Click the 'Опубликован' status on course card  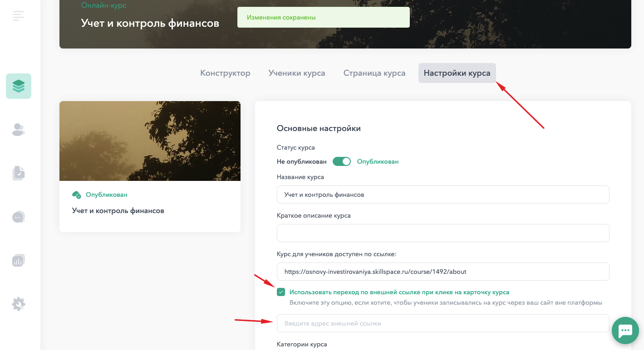pyautogui.click(x=107, y=194)
